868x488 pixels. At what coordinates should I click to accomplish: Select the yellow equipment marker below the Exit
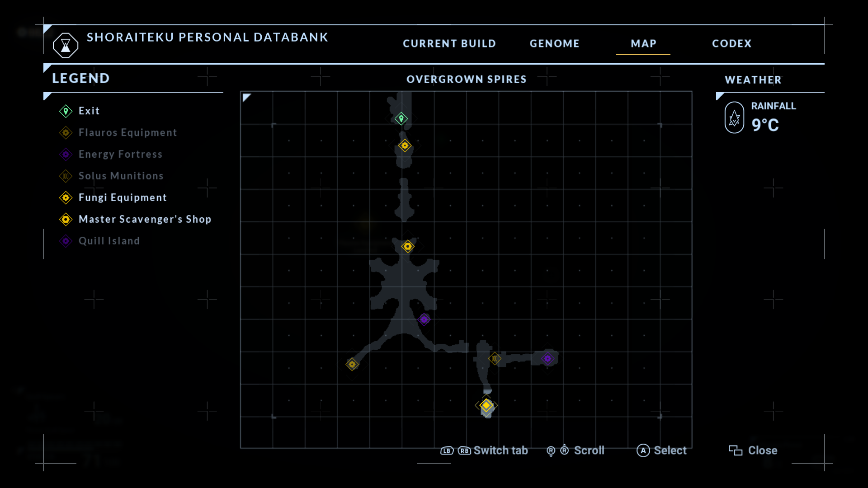point(405,145)
